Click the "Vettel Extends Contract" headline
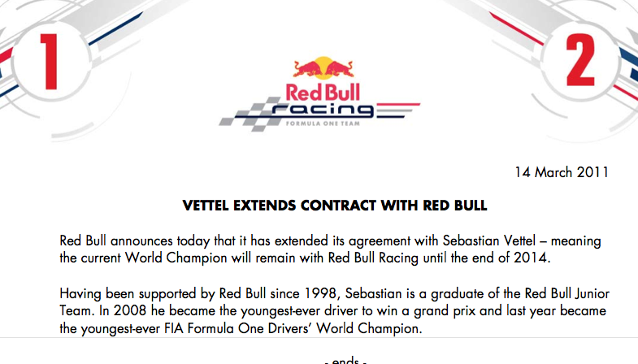 [335, 206]
